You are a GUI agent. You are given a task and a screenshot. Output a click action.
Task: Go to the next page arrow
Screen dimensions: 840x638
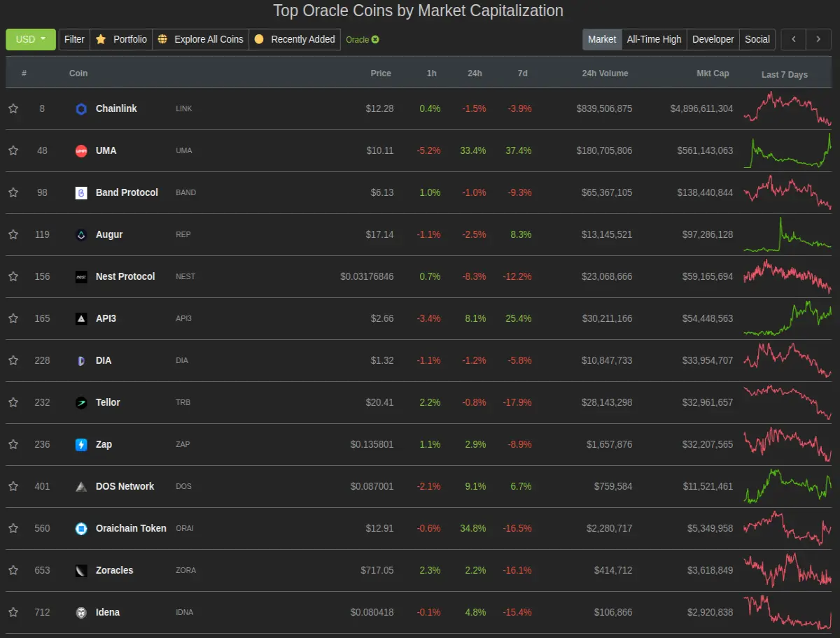[818, 39]
